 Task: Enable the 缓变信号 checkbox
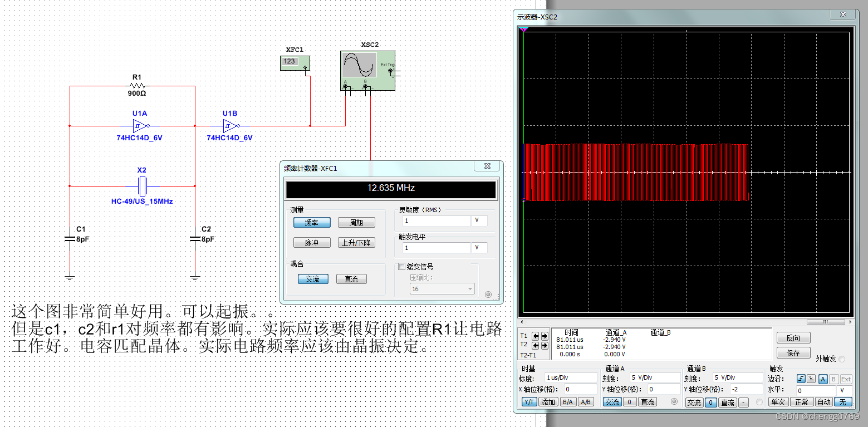[x=402, y=267]
